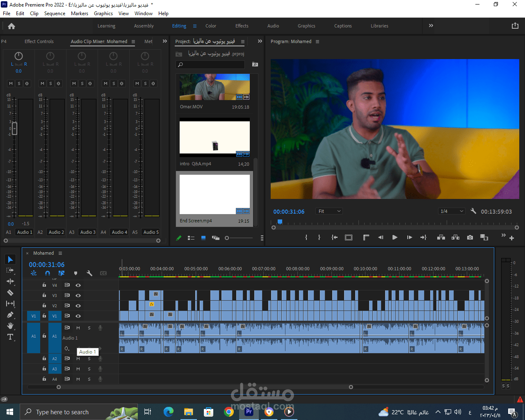This screenshot has width=525, height=420.
Task: Add a marker in the timeline
Action: [x=75, y=273]
